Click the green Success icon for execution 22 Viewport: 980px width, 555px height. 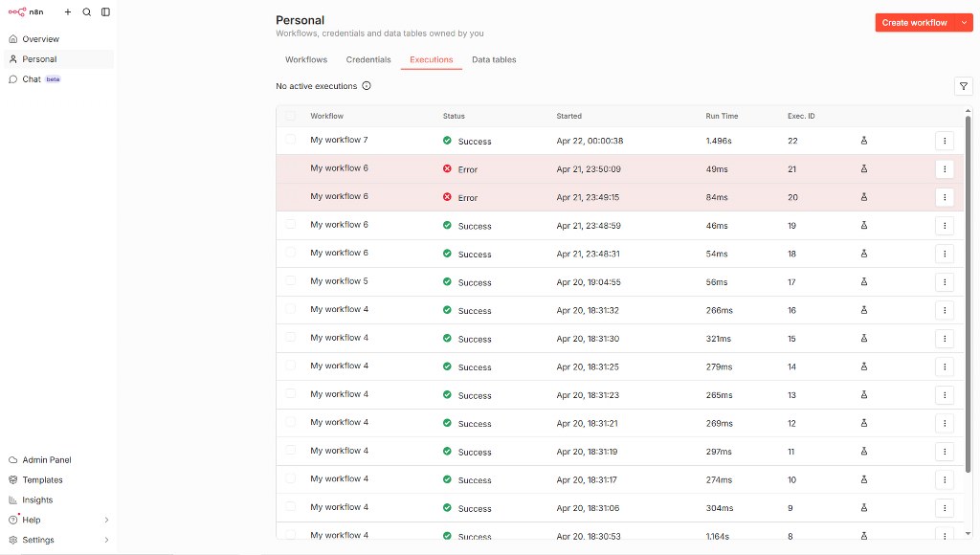[x=447, y=141]
